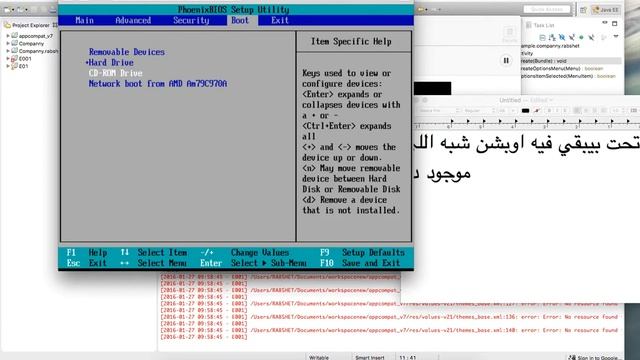Screen dimensions: 640x360
Task: Select appcompat_v7 project in Project Explorer
Action: click(x=36, y=36)
